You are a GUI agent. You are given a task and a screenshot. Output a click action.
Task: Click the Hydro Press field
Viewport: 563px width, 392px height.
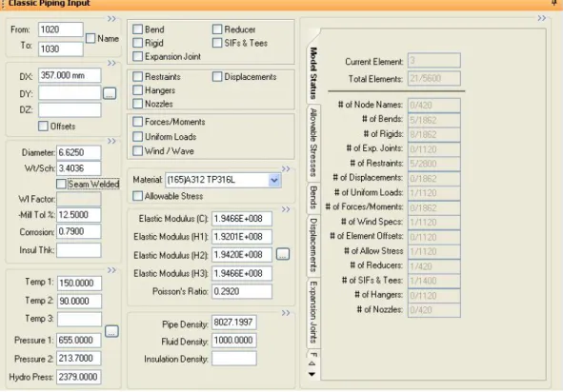click(x=79, y=377)
